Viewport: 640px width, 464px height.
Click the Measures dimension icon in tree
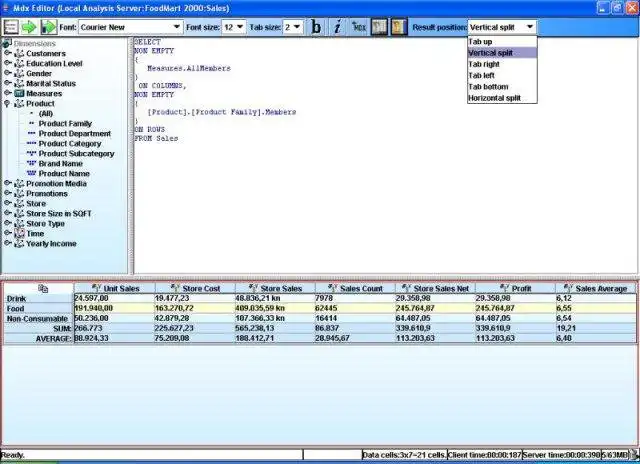(x=19, y=93)
